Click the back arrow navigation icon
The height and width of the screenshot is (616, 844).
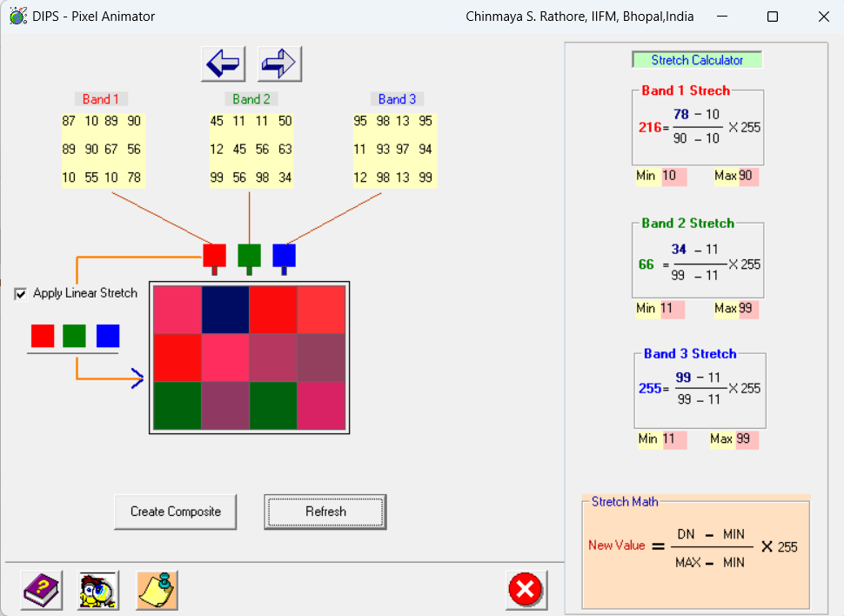[224, 64]
